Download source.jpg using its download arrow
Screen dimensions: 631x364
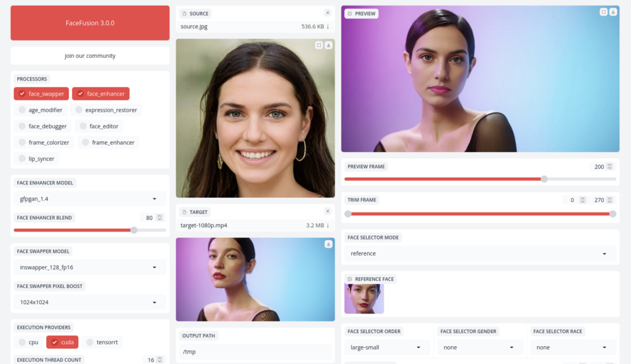click(329, 26)
